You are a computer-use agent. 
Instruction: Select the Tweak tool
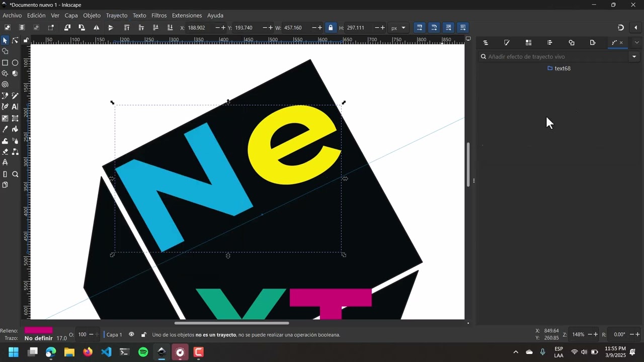click(x=5, y=141)
